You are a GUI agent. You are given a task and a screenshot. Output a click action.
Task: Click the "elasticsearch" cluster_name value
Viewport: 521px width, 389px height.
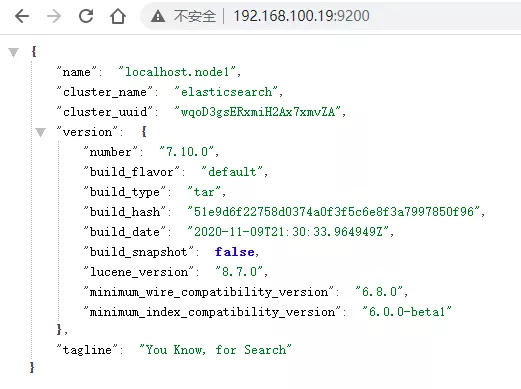pos(226,92)
